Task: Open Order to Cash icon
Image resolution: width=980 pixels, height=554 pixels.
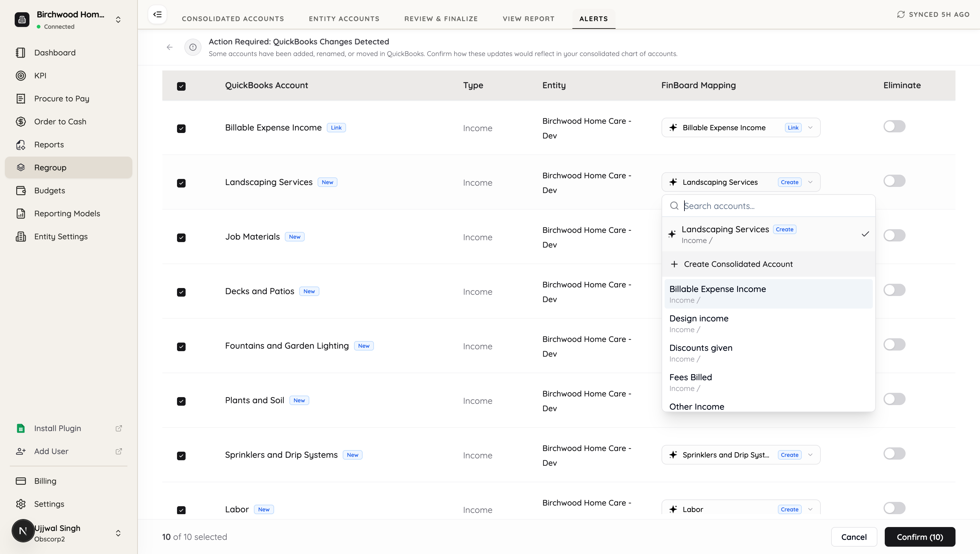Action: pos(21,121)
